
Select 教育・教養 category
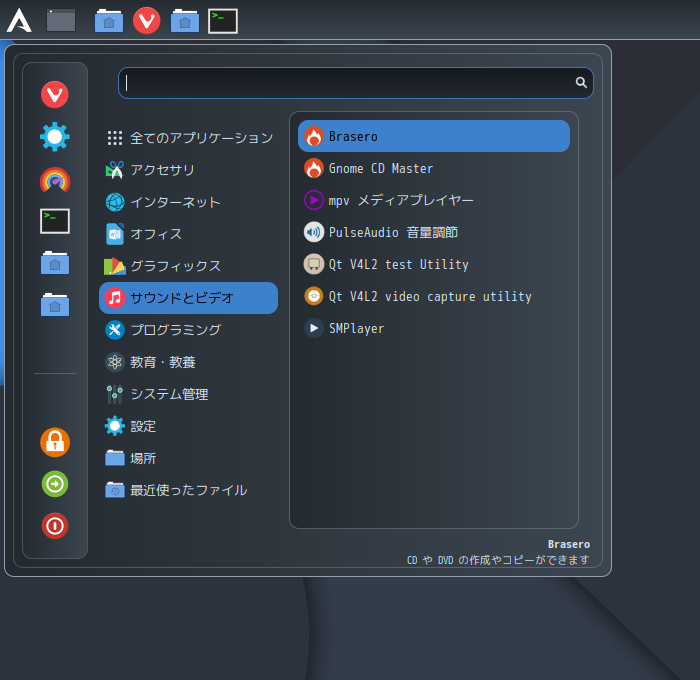coord(188,362)
